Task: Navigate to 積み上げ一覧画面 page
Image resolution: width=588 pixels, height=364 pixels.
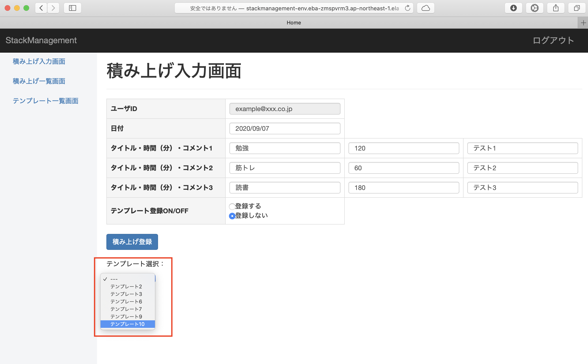Action: point(39,81)
